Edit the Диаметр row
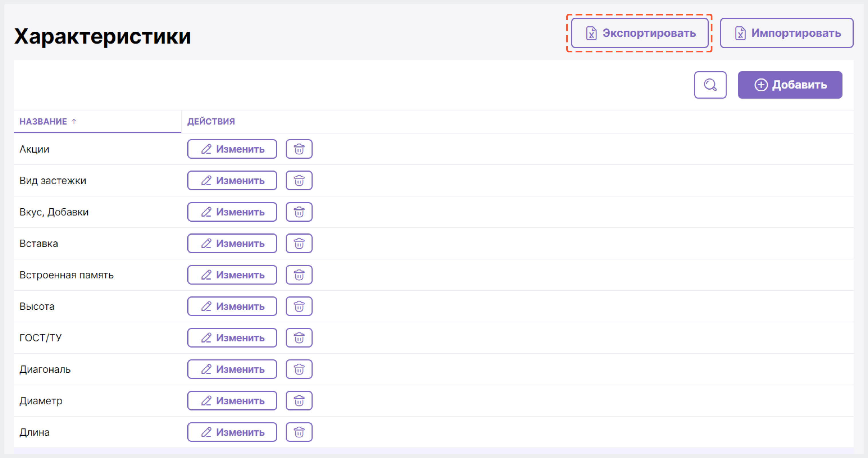The width and height of the screenshot is (868, 458). pyautogui.click(x=232, y=401)
